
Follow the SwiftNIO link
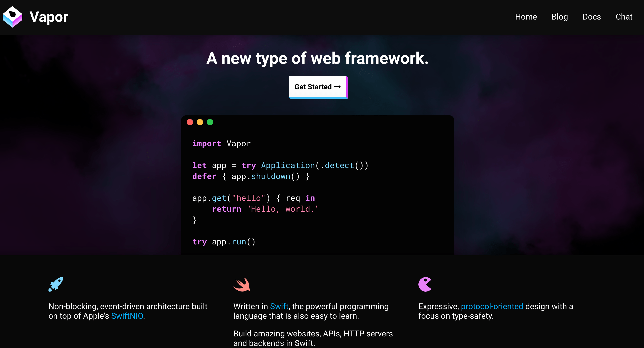[127, 316]
